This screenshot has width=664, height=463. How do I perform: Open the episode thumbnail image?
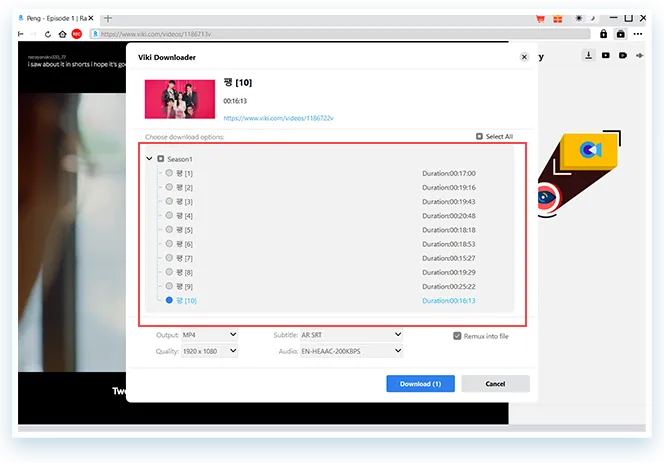(180, 99)
